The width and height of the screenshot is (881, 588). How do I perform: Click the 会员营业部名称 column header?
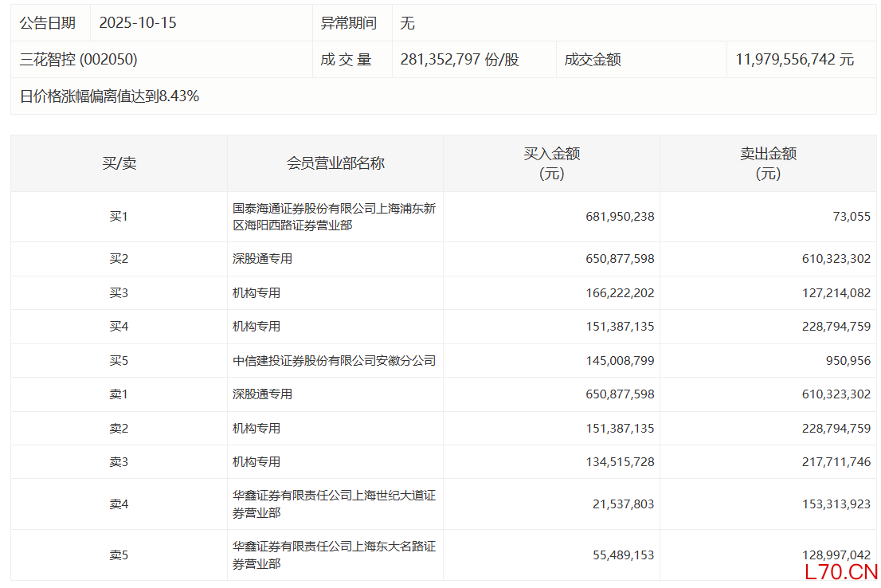tap(335, 163)
